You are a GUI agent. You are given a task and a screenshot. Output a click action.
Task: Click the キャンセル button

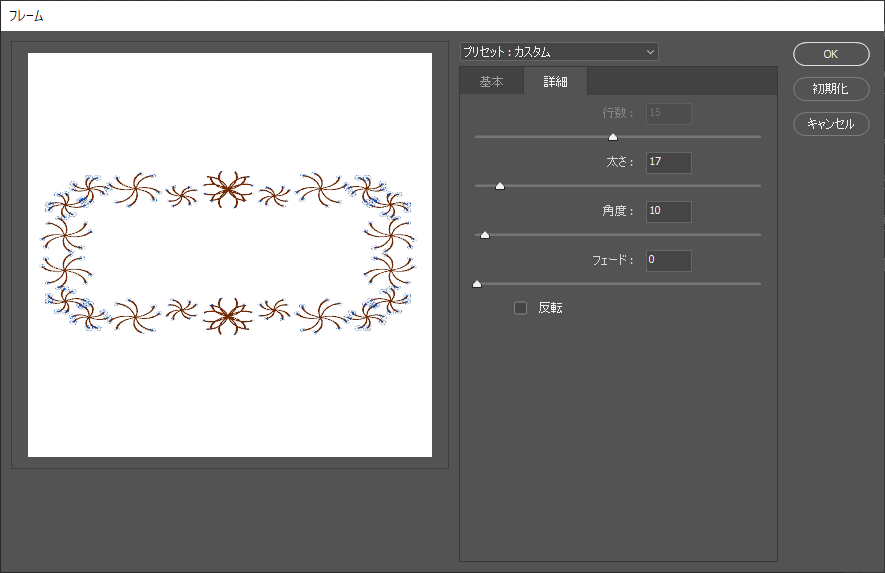pyautogui.click(x=831, y=124)
